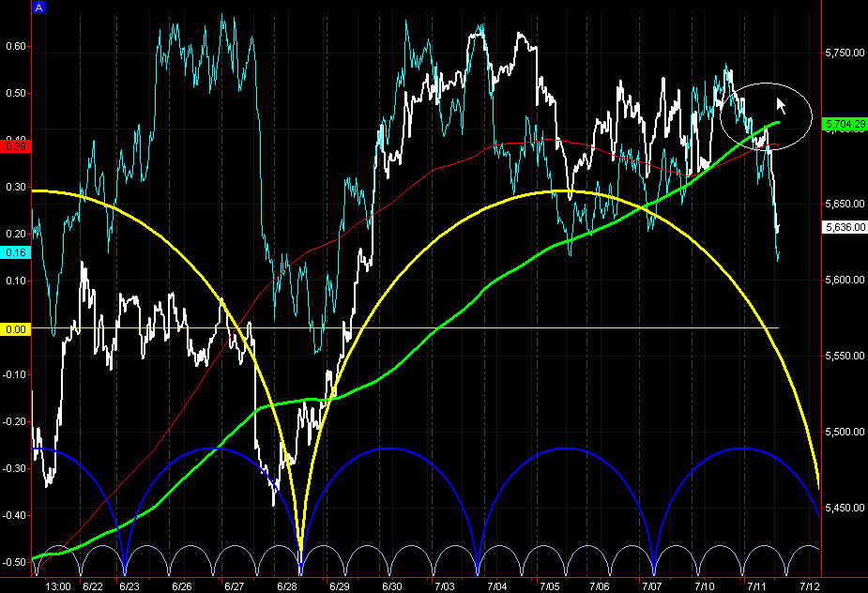
Task: Click the -0.50 left axis label
Action: tap(14, 562)
